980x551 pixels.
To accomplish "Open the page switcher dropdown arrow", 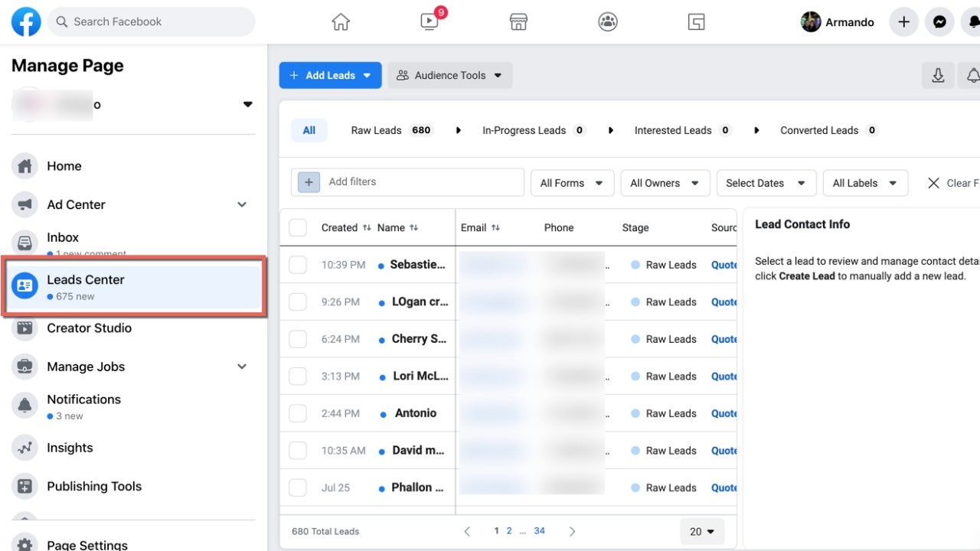I will [247, 104].
